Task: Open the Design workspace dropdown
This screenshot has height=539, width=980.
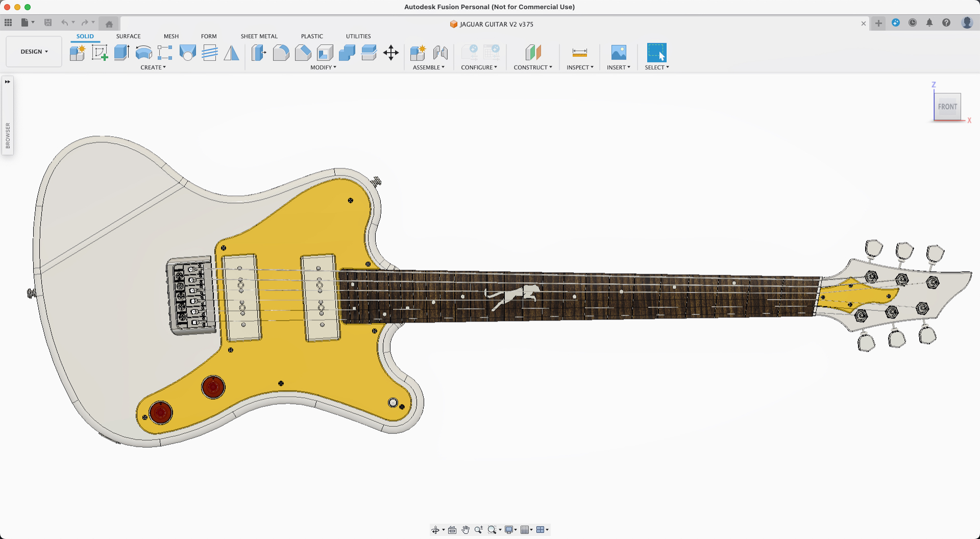Action: coord(34,52)
